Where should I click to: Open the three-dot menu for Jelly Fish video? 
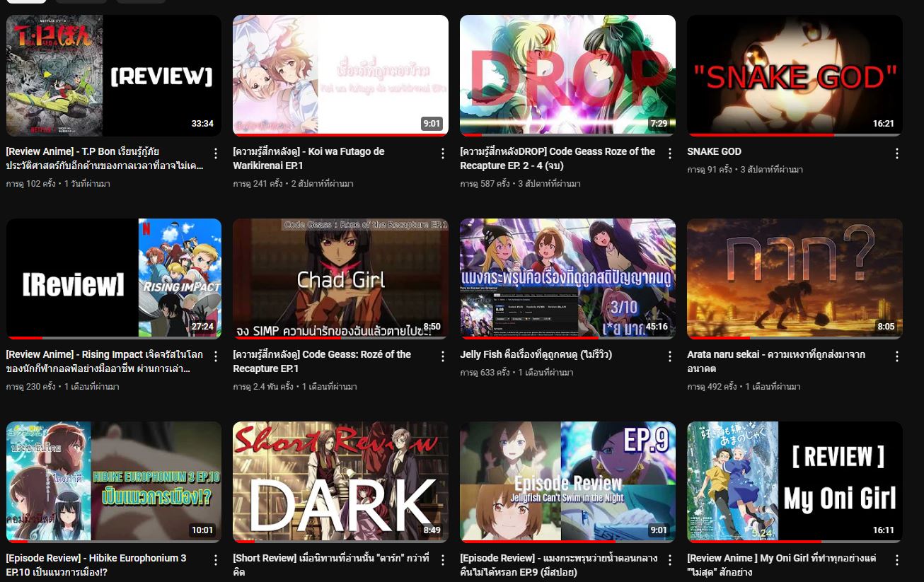click(670, 356)
